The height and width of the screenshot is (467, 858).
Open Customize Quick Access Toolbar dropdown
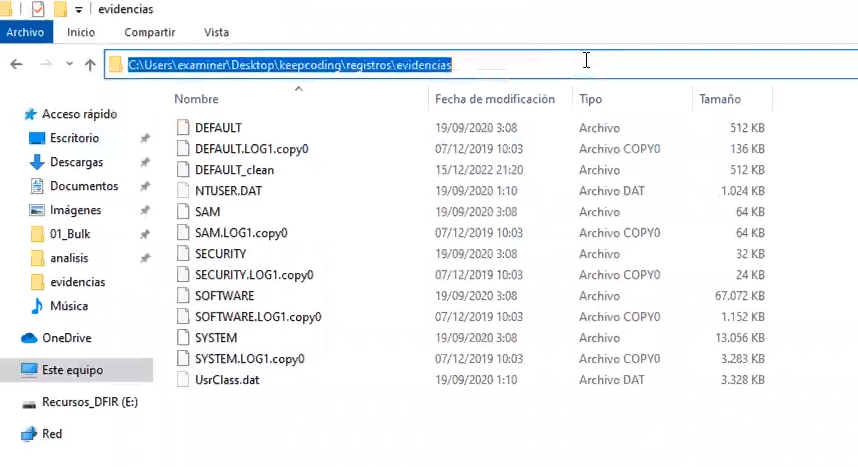pos(78,10)
